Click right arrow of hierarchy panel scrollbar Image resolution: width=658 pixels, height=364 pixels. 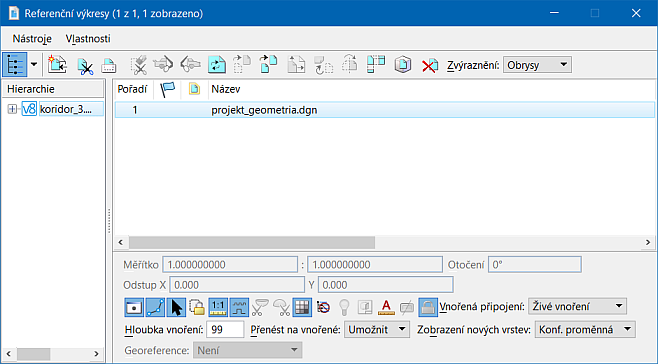[x=97, y=354]
